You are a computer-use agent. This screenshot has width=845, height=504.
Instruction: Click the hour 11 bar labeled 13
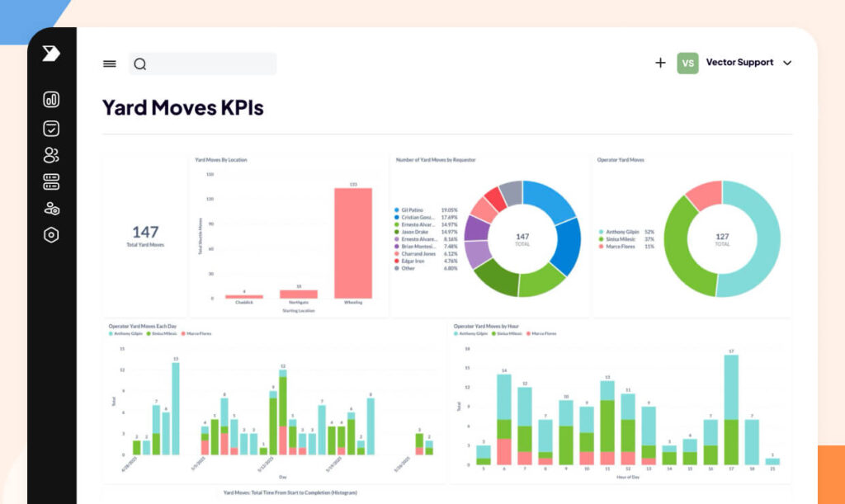click(x=607, y=422)
